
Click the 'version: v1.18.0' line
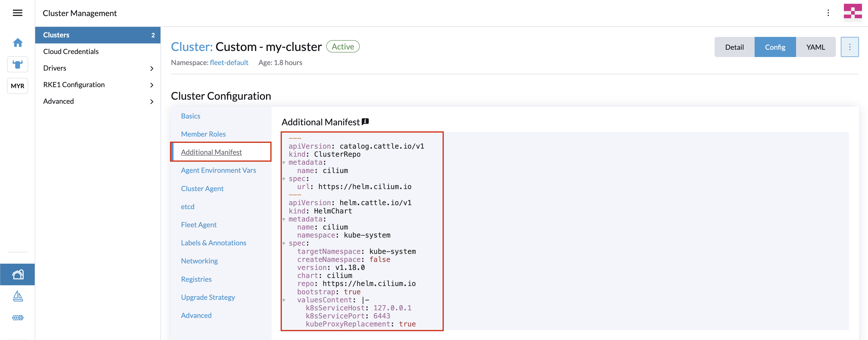(331, 268)
